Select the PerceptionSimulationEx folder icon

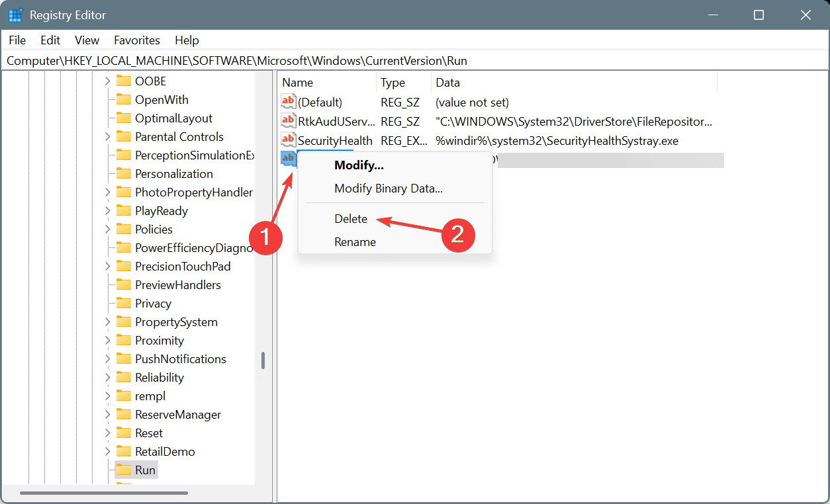point(123,155)
